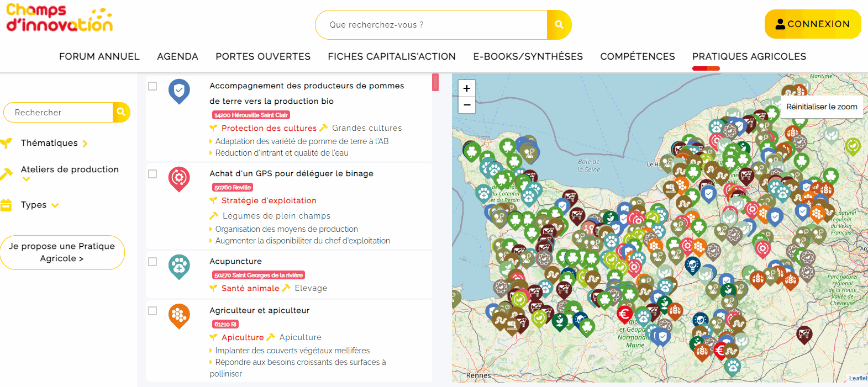
Task: Click the results list scrollbar thumb
Action: (435, 82)
